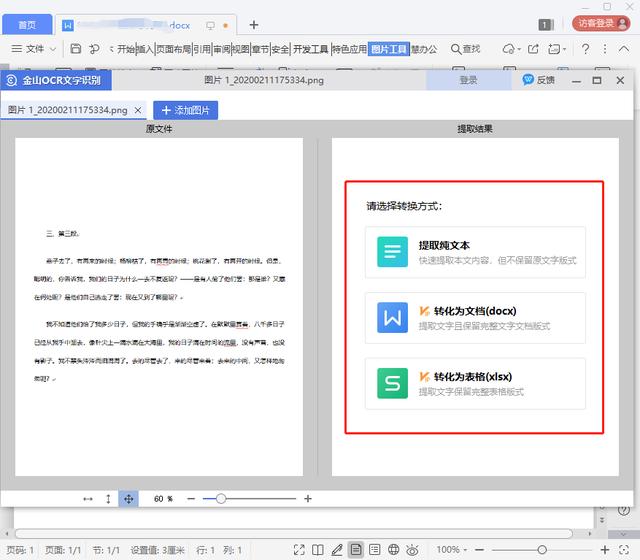
Task: Switch to the 开发工具 ribbon tab
Action: click(311, 49)
